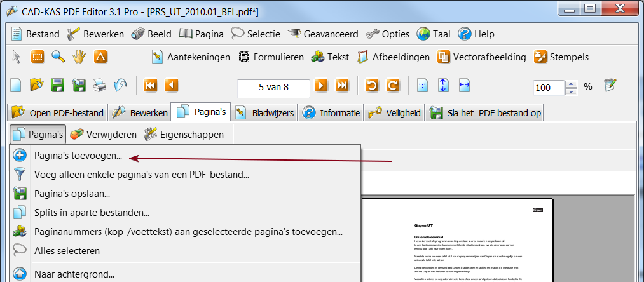Decrease zoom with the down stepper arrow
The width and height of the screenshot is (644, 282).
click(x=572, y=91)
